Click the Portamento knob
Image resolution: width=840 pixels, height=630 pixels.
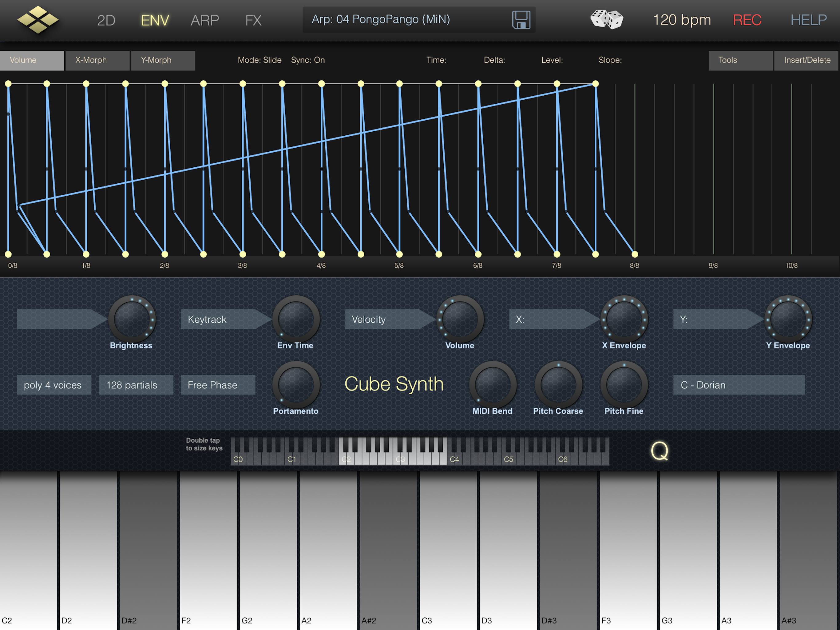[296, 385]
